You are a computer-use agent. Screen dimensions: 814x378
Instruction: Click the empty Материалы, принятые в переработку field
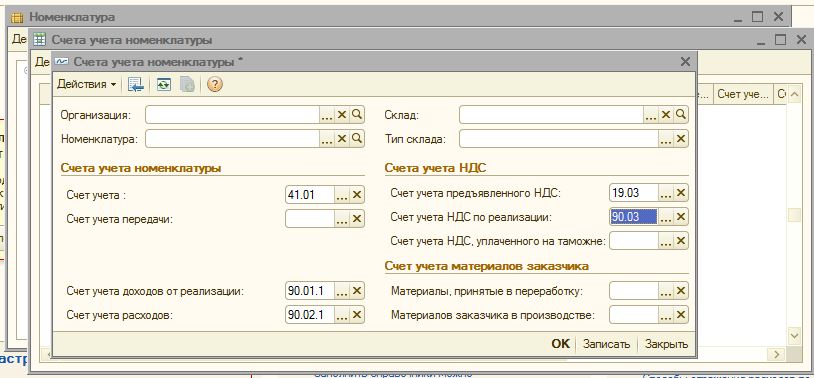634,291
